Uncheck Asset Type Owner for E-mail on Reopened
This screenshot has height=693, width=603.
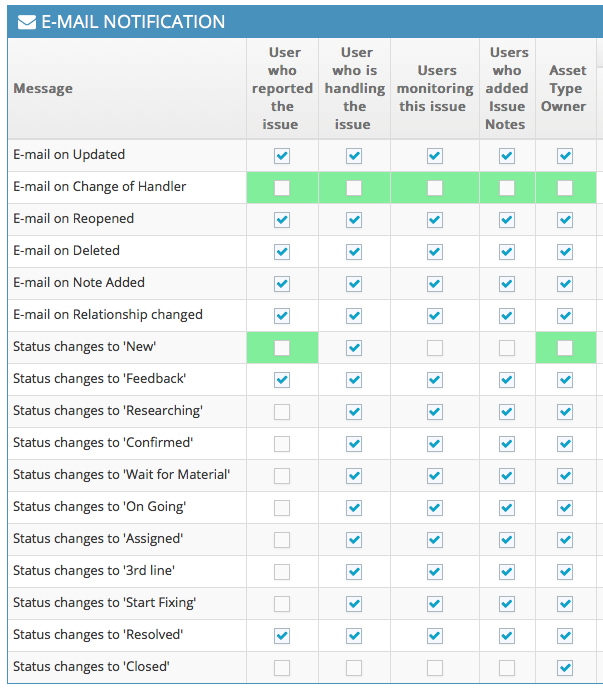tap(565, 220)
